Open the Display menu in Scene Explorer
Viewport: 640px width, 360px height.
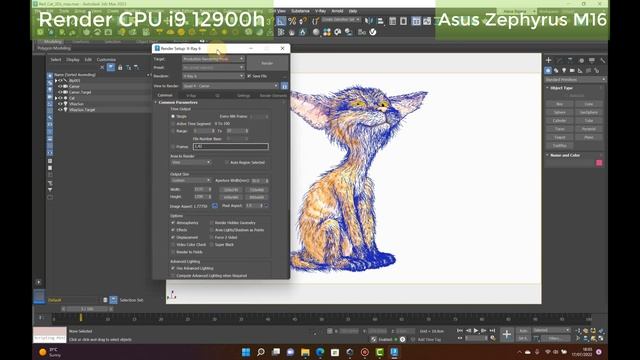[73, 60]
